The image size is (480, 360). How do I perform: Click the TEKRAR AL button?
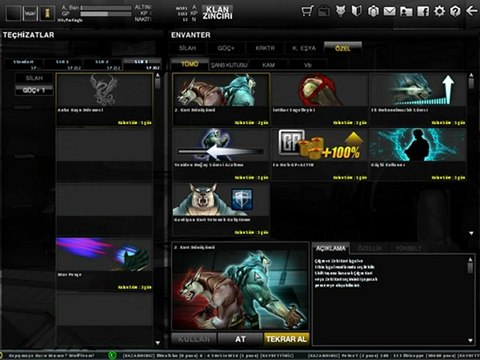pos(286,339)
